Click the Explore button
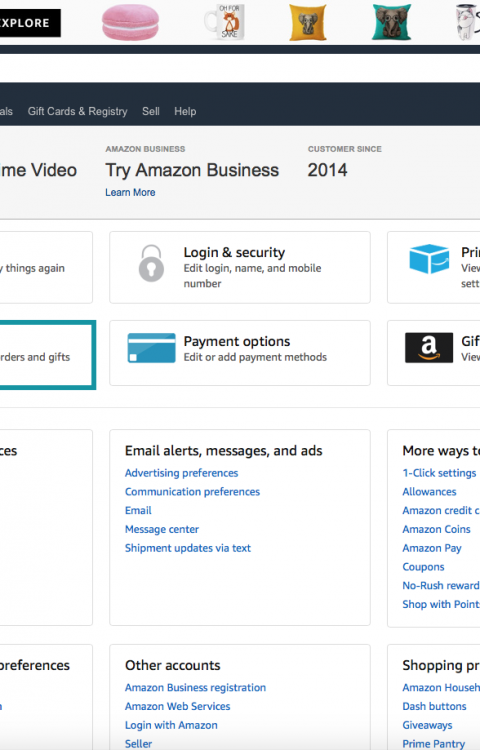The width and height of the screenshot is (480, 750). coord(30,23)
